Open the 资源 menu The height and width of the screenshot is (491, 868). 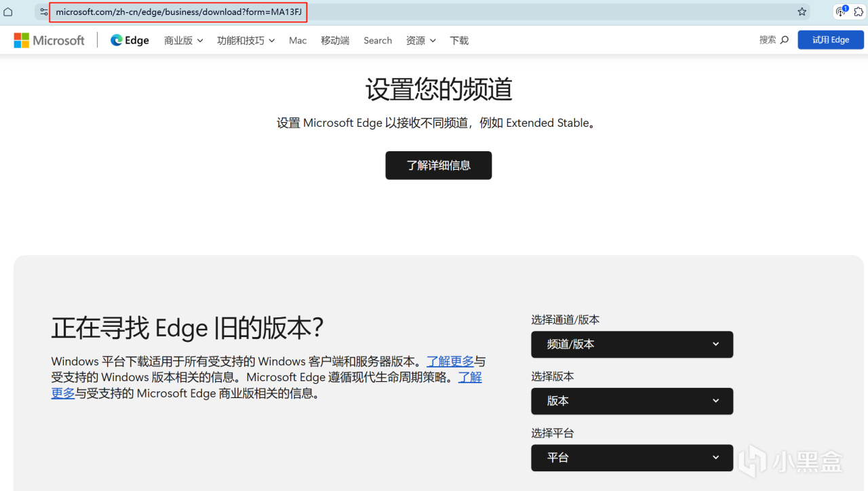(x=420, y=40)
